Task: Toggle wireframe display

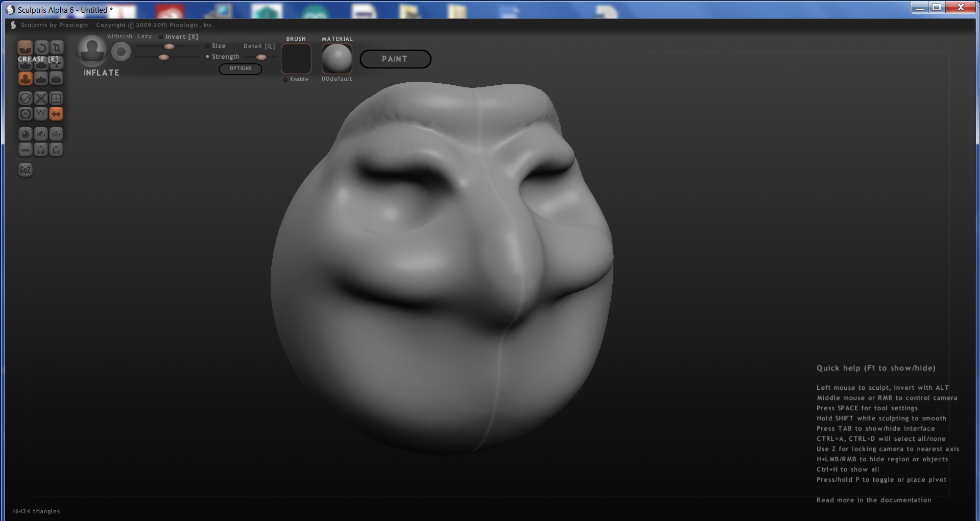Action: click(41, 113)
